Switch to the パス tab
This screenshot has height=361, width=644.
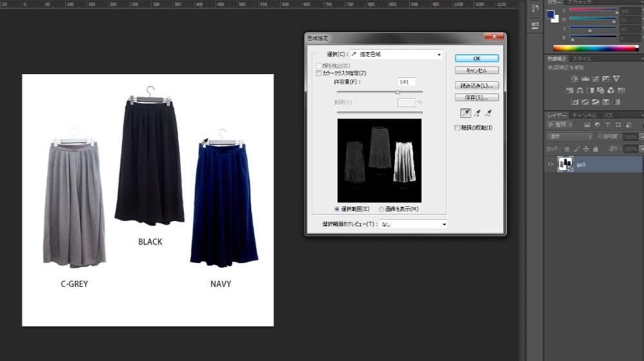pos(607,115)
